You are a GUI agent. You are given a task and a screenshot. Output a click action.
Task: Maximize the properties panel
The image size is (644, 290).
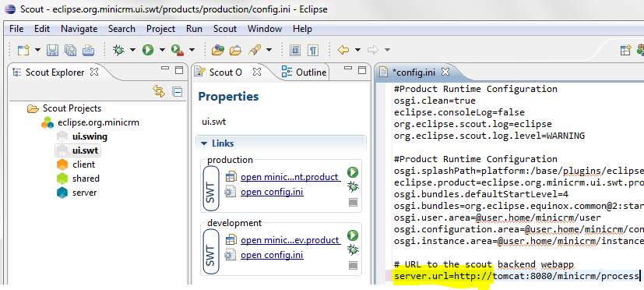point(362,70)
